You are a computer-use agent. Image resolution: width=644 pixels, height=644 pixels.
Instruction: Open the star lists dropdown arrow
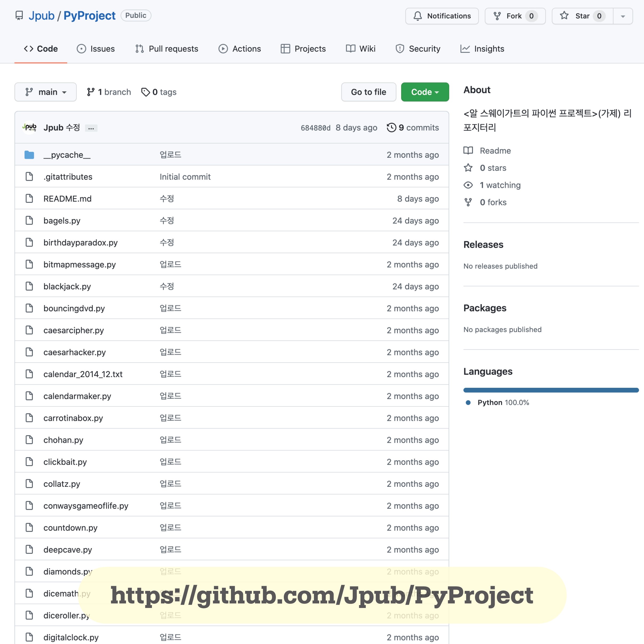(622, 16)
